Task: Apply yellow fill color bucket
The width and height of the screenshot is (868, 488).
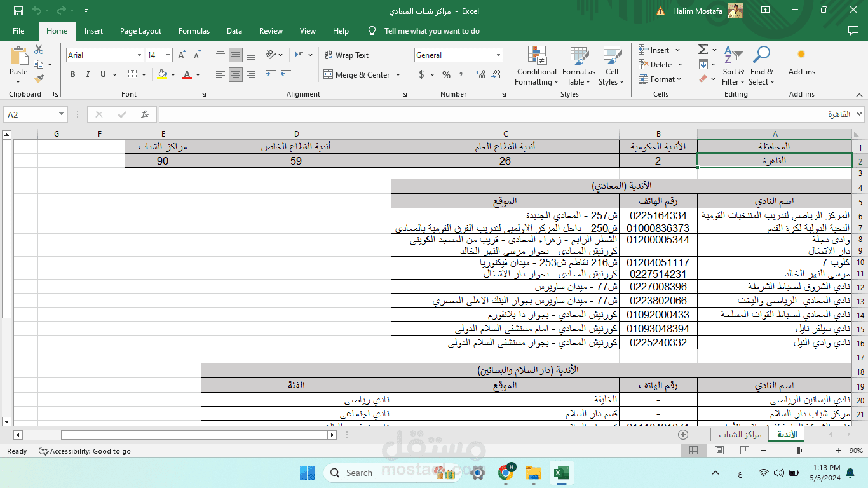Action: [163, 75]
